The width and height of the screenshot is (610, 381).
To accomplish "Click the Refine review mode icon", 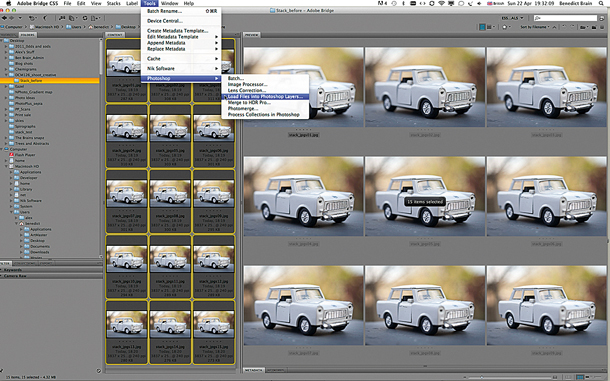I will (x=72, y=18).
